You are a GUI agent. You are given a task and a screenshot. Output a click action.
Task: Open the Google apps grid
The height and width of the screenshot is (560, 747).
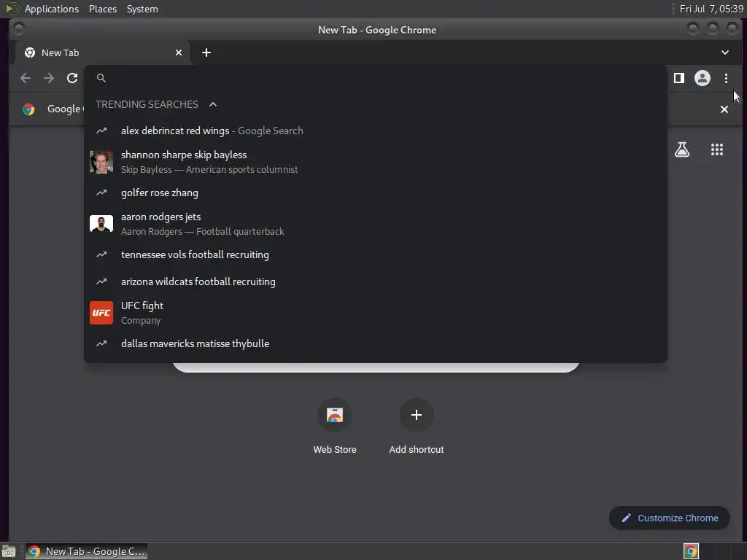coord(717,149)
